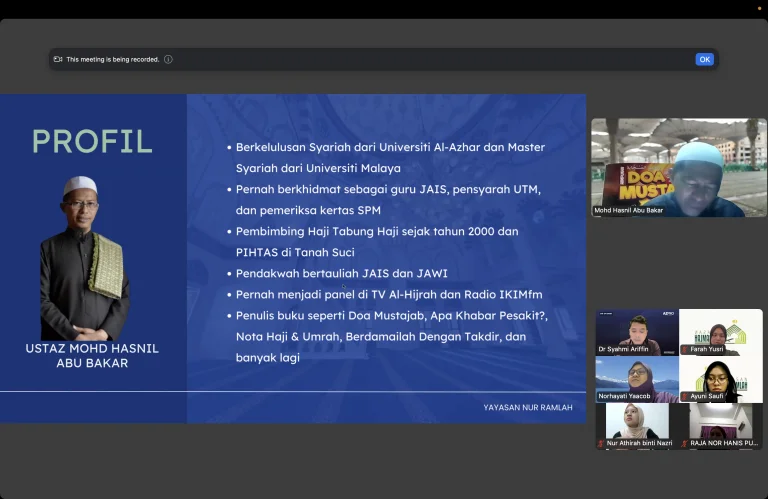Click RAJA NOR HANIS muted microphone icon
Screen dimensions: 768x499
685,442
